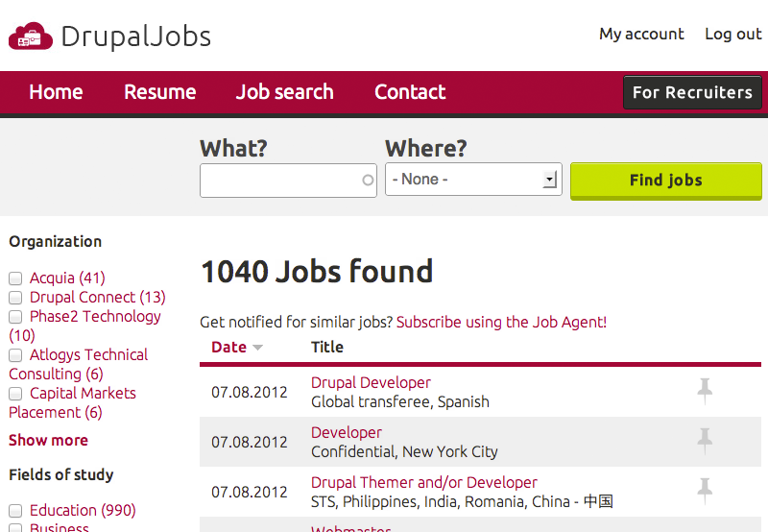Click the 1040 Jobs found heading

[317, 271]
